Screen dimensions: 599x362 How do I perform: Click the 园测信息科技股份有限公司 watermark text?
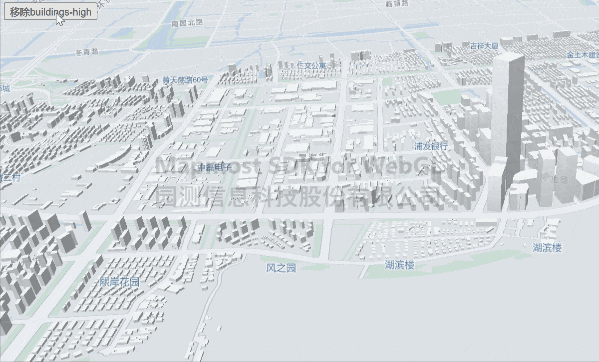[x=300, y=196]
